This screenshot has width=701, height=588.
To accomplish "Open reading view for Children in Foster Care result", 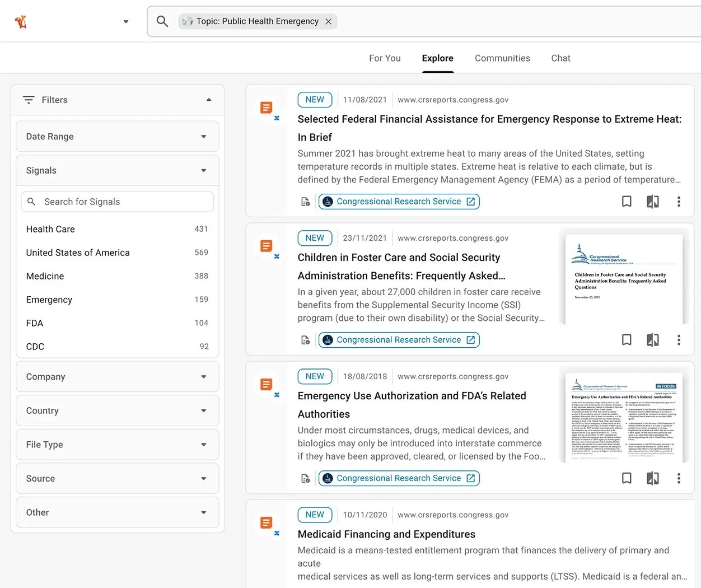I will 652,339.
